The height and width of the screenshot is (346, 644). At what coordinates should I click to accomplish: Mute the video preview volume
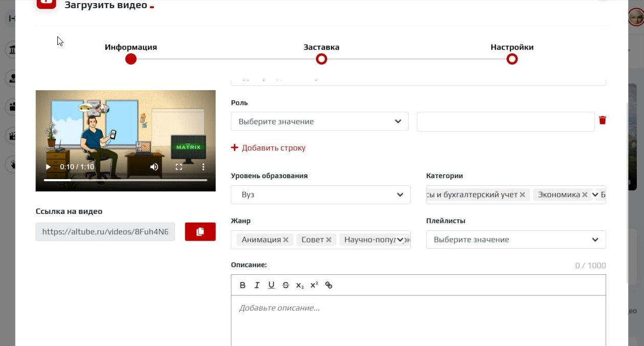(154, 166)
